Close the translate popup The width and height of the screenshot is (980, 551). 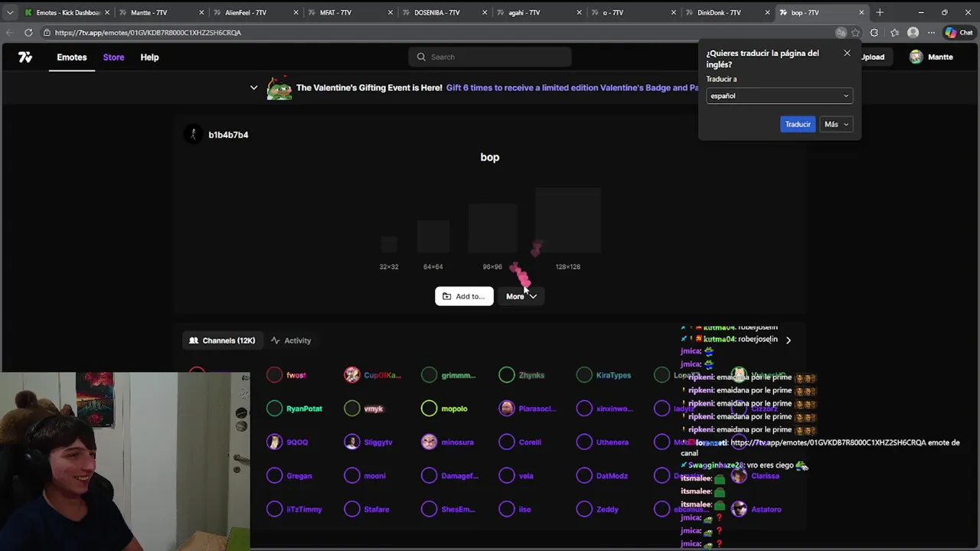pos(847,53)
